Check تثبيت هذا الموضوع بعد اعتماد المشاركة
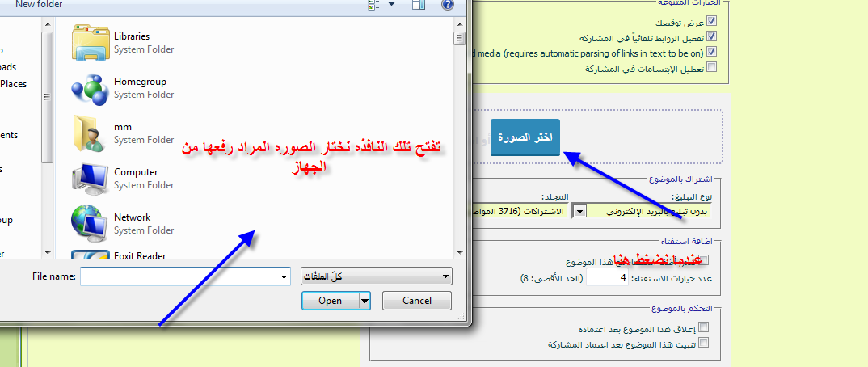 coord(704,343)
